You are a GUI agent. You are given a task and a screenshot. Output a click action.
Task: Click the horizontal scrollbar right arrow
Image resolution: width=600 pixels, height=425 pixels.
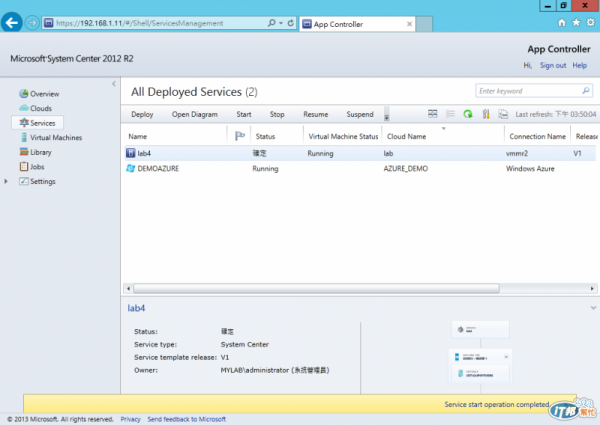pos(592,288)
